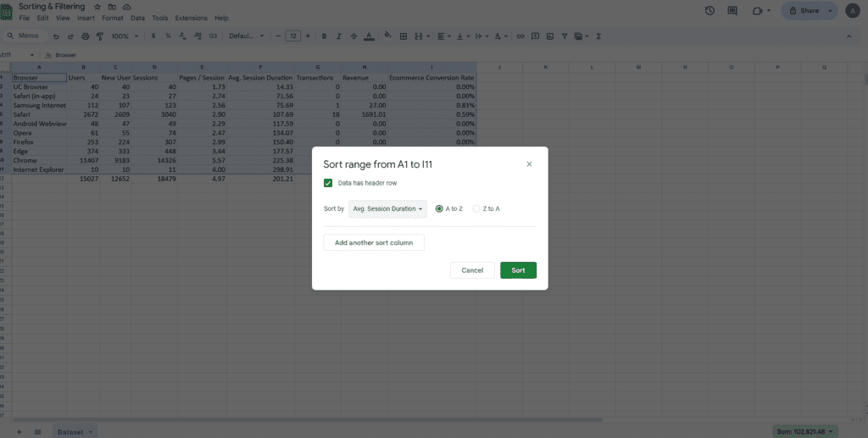Open the font family dropdown

[x=247, y=36]
